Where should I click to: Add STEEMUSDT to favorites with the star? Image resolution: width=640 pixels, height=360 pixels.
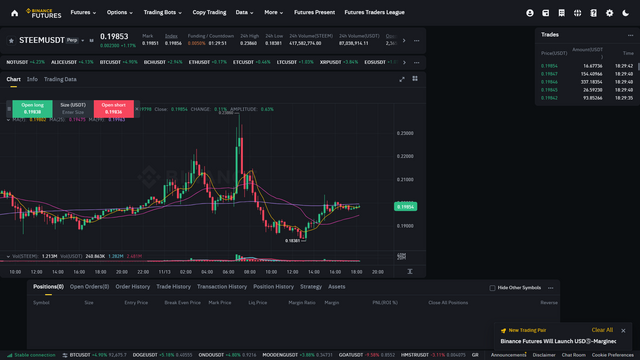tap(11, 40)
